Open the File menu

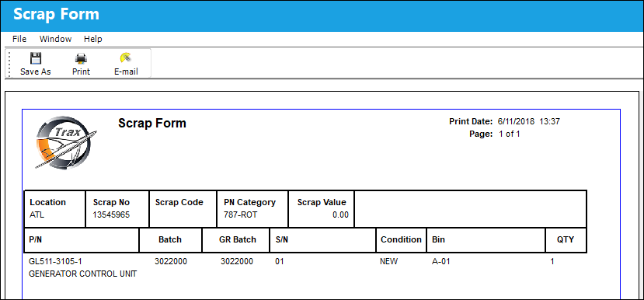(19, 39)
